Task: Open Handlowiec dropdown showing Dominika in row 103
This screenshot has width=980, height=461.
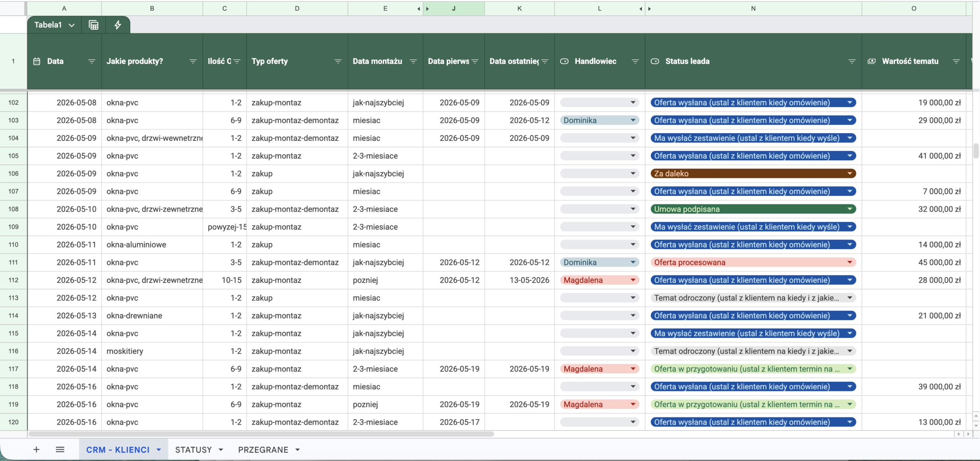Action: pyautogui.click(x=599, y=121)
